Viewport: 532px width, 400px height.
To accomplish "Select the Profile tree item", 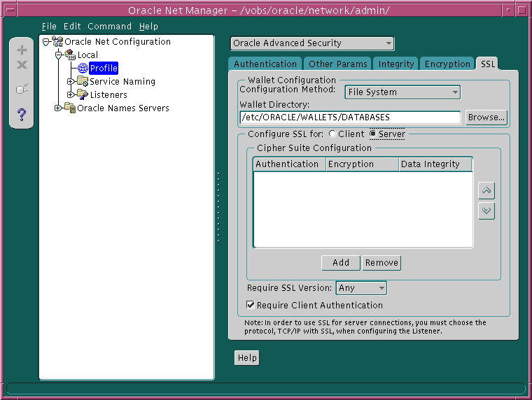I will click(x=104, y=68).
